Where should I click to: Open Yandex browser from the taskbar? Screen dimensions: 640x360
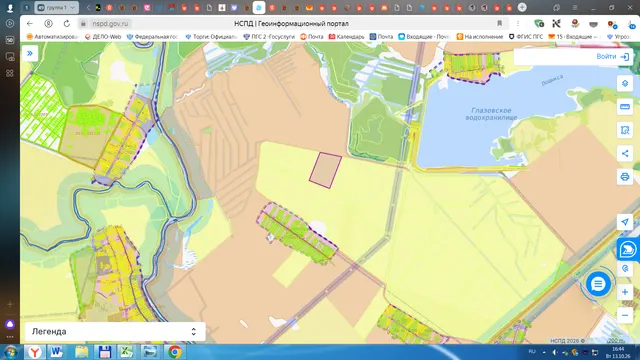[x=35, y=352]
